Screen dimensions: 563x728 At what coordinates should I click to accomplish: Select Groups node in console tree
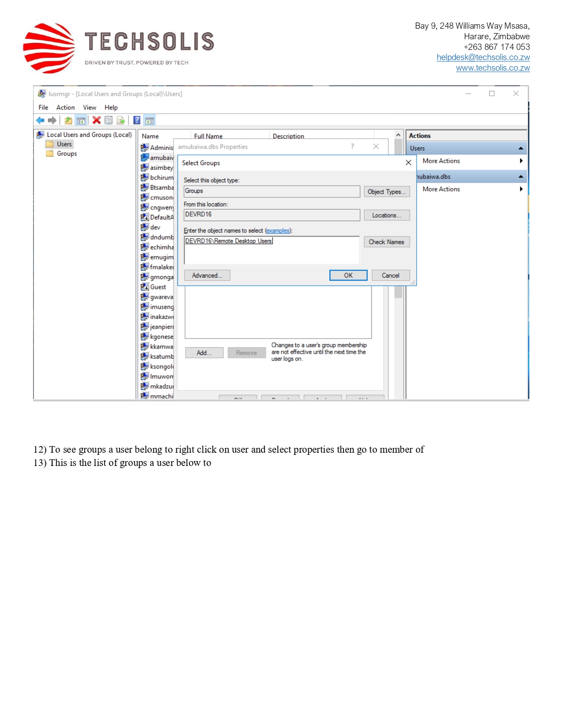[x=67, y=154]
